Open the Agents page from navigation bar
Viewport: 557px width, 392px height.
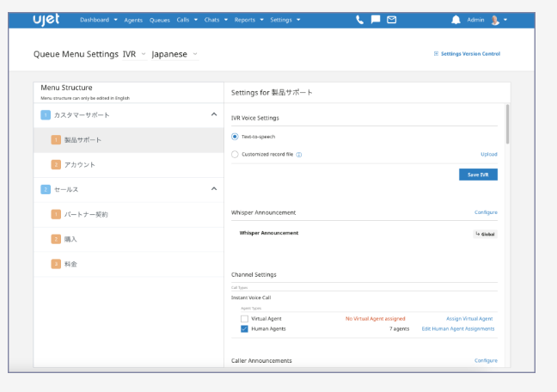click(132, 19)
